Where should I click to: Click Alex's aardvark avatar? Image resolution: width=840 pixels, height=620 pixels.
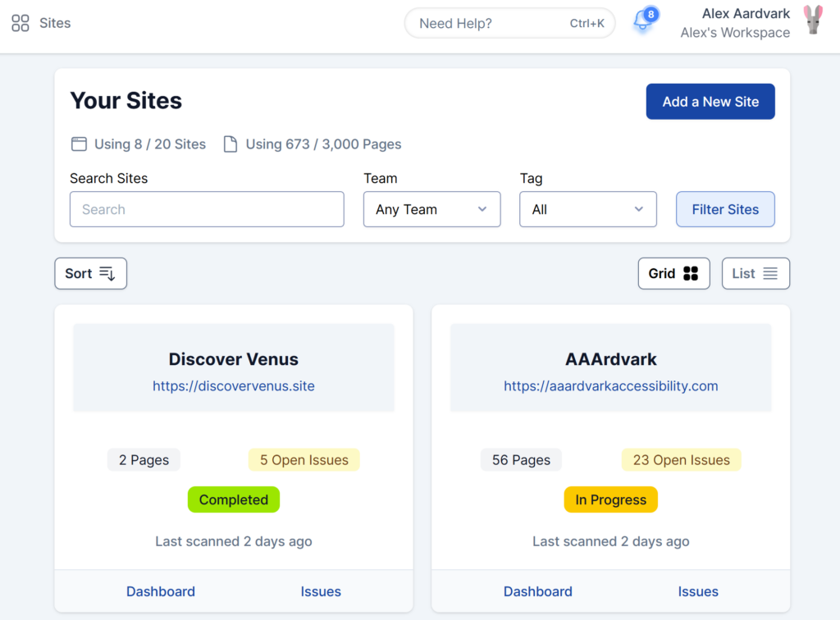point(814,21)
